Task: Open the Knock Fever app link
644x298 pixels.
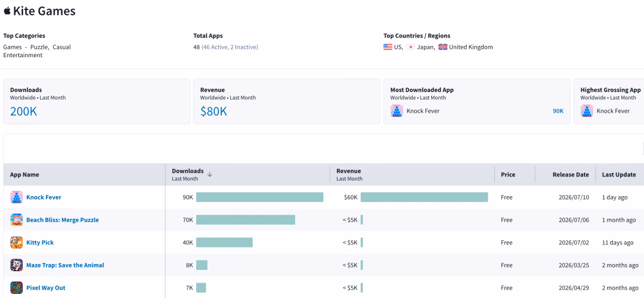Action: (x=44, y=197)
